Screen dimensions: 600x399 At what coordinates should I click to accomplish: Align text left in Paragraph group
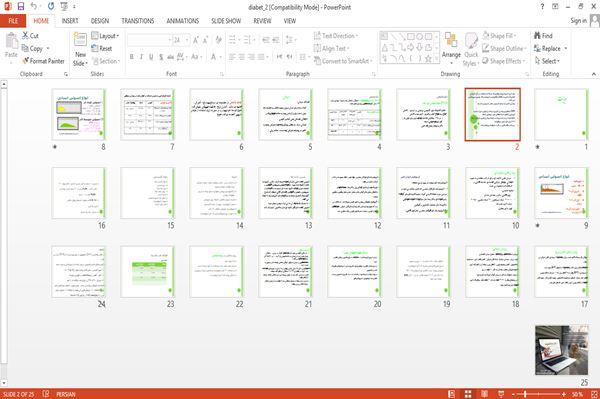[232, 57]
